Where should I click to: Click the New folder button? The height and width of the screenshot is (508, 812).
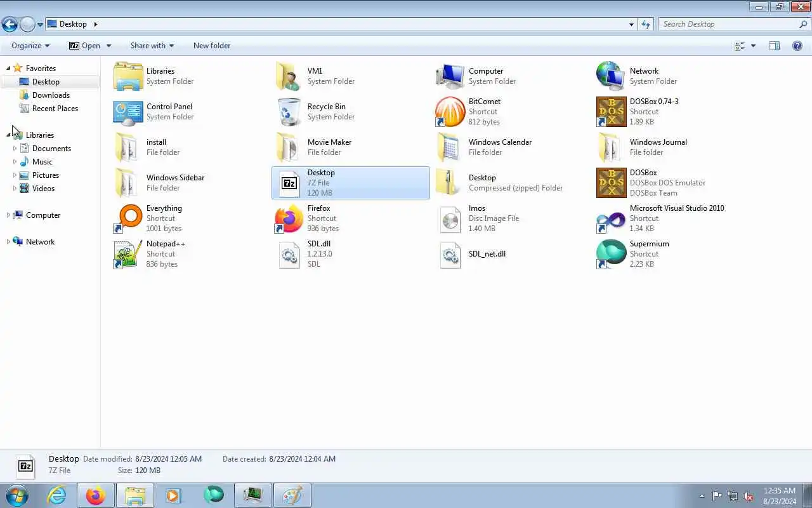[x=212, y=46]
